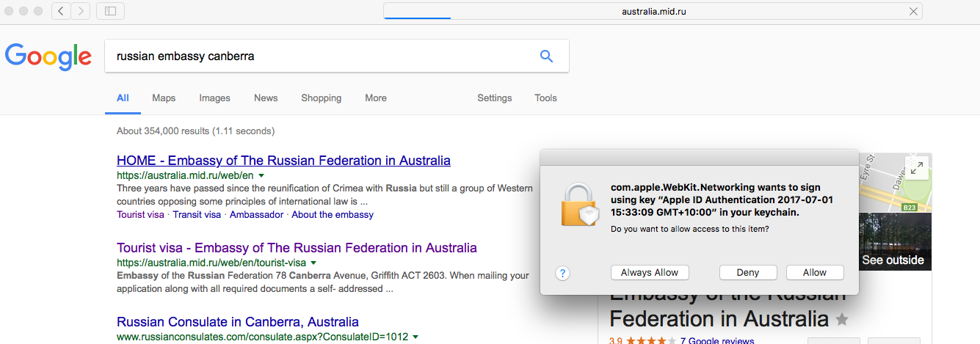Click the keychain padlock icon
This screenshot has height=344, width=980.
581,203
